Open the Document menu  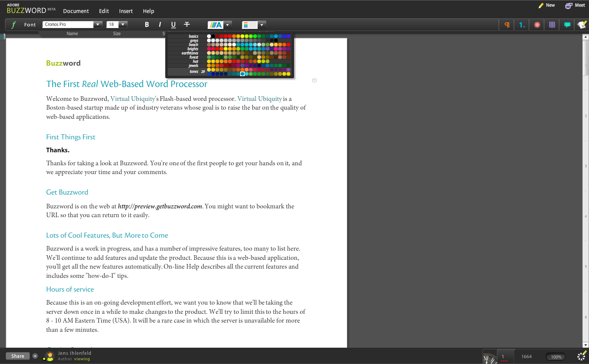76,11
